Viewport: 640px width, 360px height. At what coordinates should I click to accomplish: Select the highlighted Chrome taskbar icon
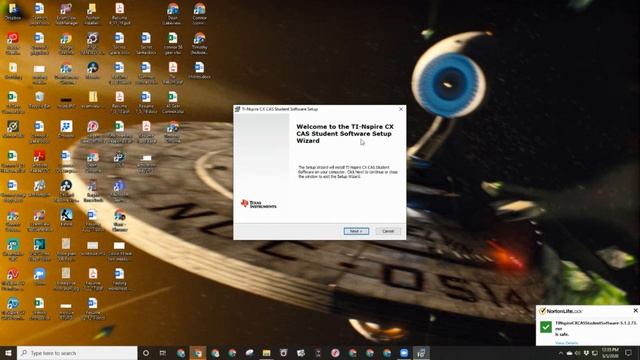coord(198,353)
